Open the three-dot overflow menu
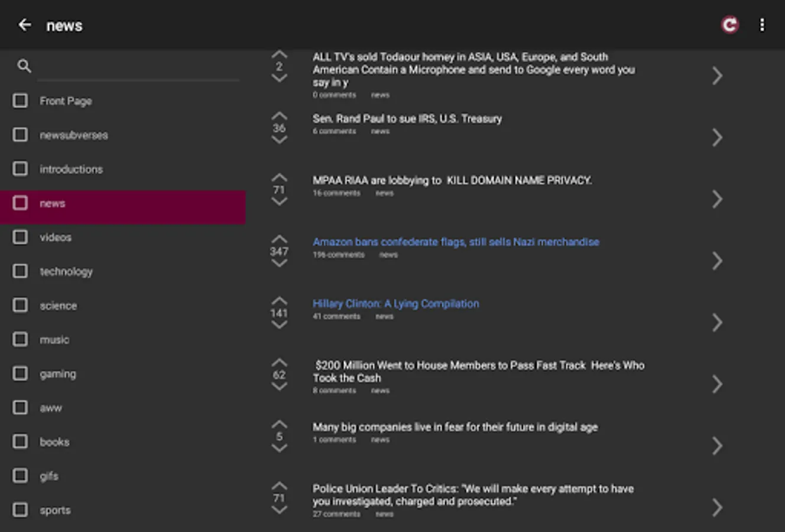 tap(762, 25)
